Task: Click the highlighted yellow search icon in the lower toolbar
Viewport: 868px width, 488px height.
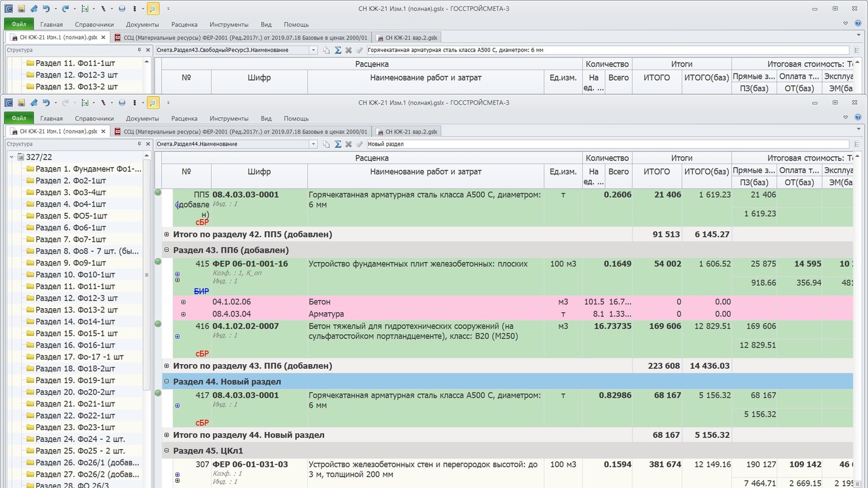Action: coord(153,103)
